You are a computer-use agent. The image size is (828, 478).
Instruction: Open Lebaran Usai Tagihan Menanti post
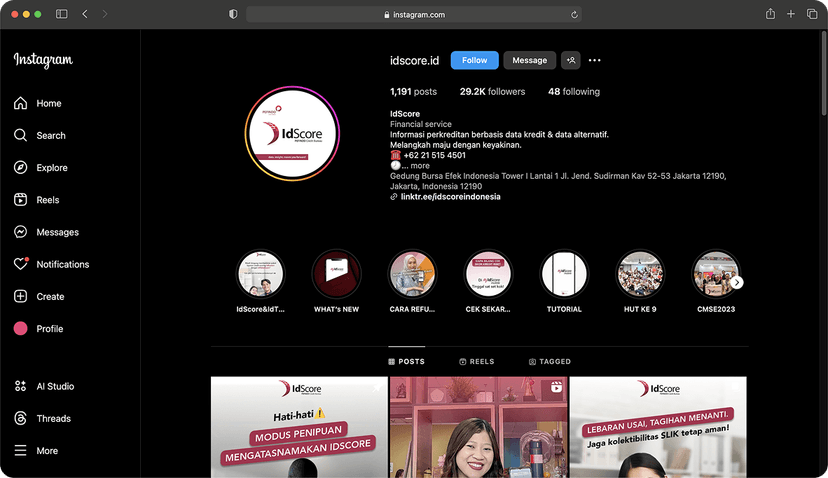click(x=658, y=427)
